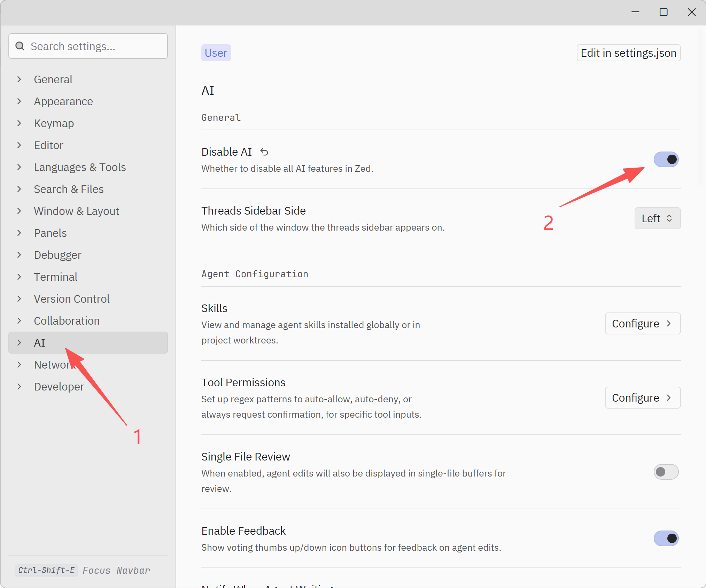Configure agent Skills
706x588 pixels.
pyautogui.click(x=643, y=324)
